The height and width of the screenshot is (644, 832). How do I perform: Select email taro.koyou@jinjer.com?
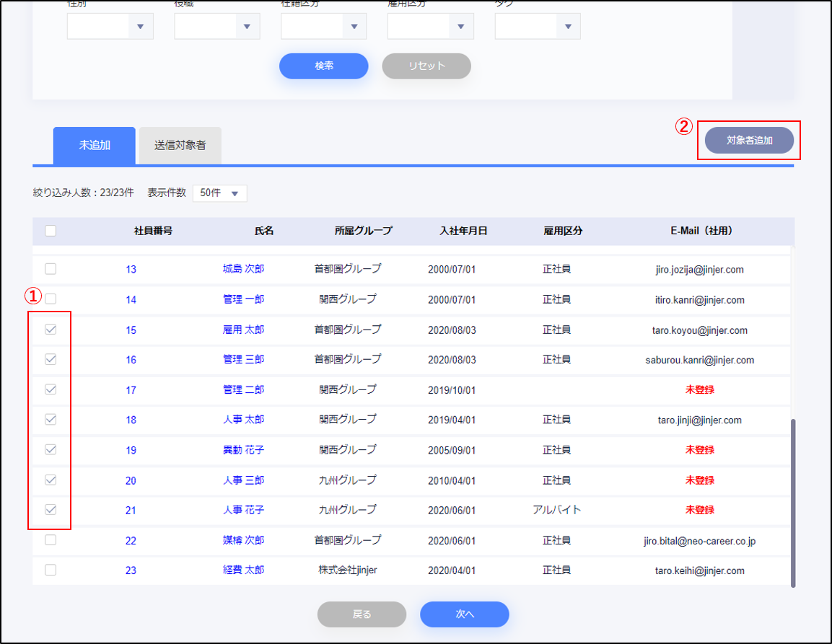tap(699, 330)
